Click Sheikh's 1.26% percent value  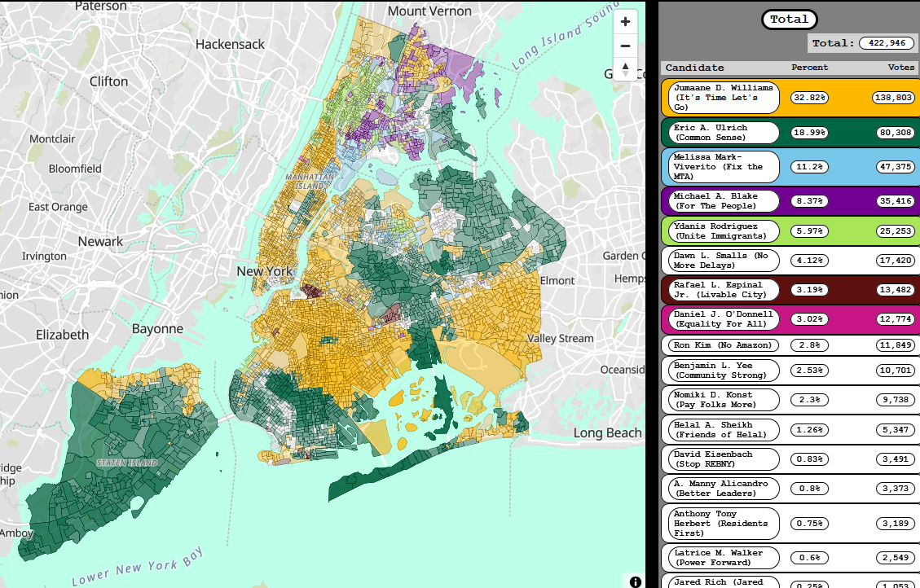click(810, 430)
